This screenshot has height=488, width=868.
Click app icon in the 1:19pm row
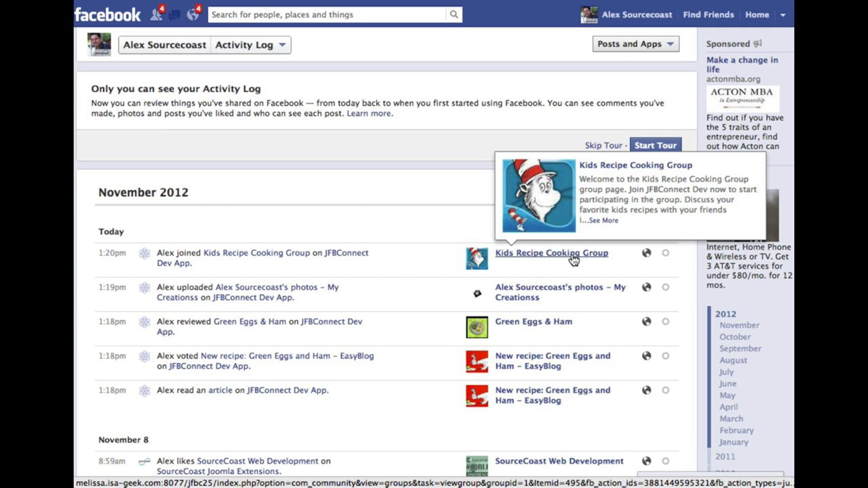[x=144, y=287]
